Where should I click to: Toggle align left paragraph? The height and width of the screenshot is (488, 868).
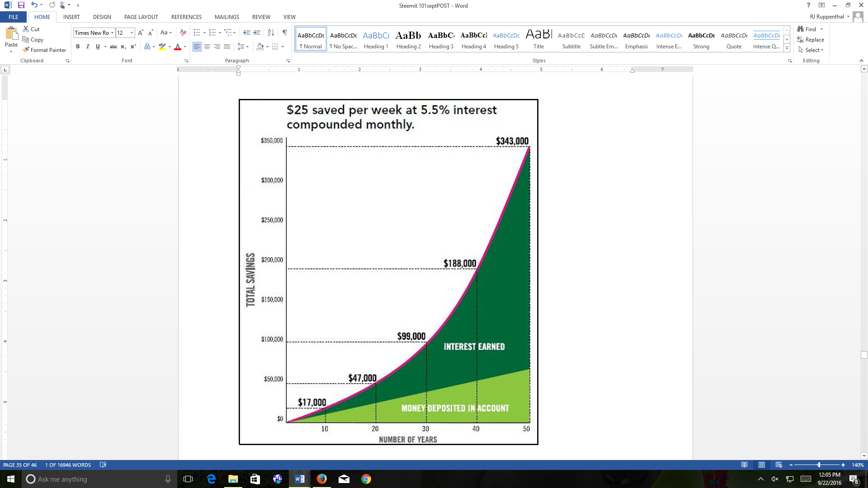(197, 47)
